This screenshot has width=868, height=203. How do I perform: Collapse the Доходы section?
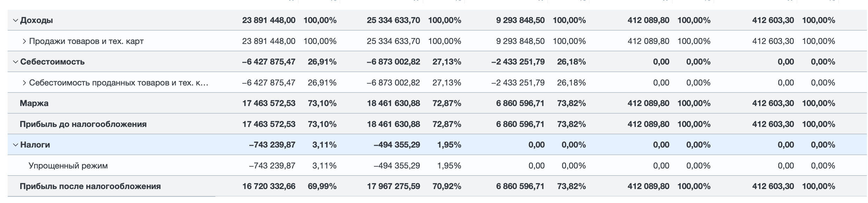pos(15,20)
